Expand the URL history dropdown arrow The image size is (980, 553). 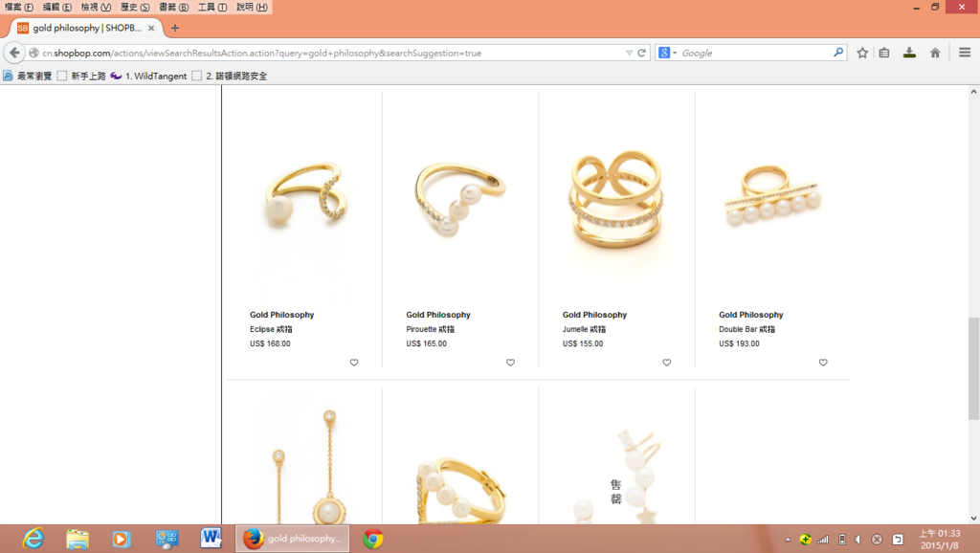[629, 54]
